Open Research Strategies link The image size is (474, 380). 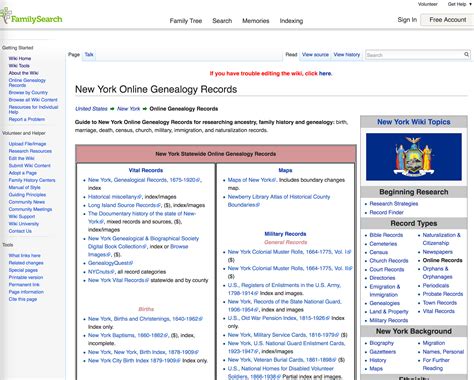pos(394,204)
